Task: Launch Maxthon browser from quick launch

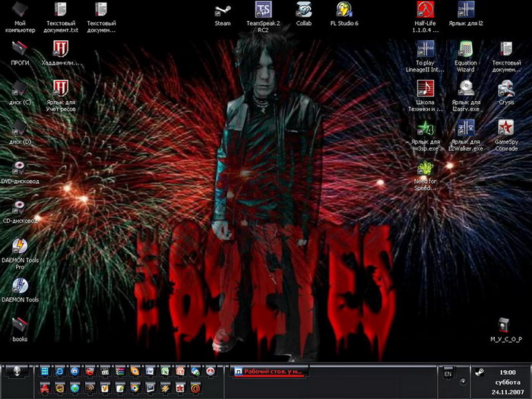Action: click(x=75, y=372)
